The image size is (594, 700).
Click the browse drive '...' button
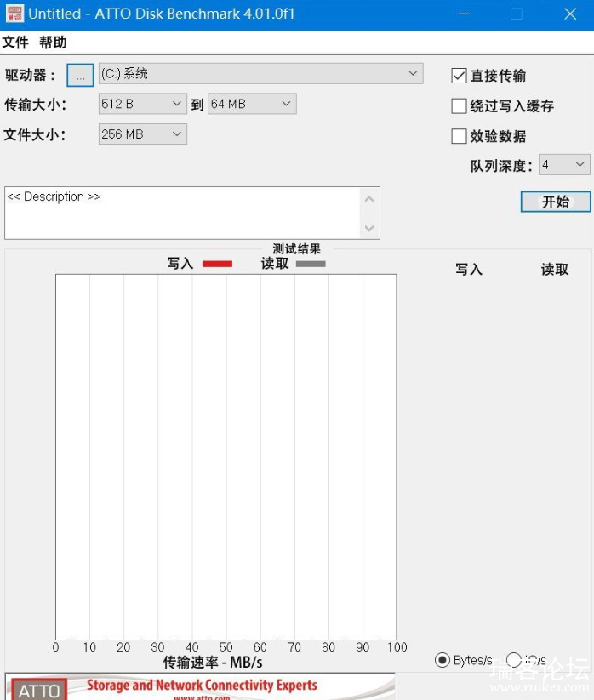point(80,75)
